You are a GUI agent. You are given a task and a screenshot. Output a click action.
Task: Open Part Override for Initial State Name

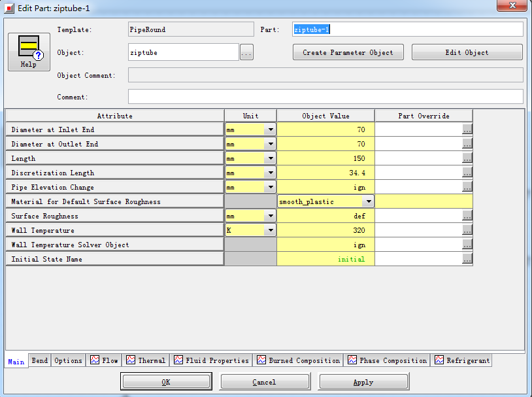click(467, 259)
